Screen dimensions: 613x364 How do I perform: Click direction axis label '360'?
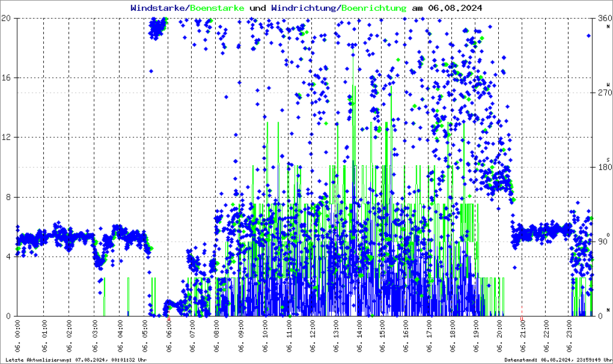click(605, 18)
